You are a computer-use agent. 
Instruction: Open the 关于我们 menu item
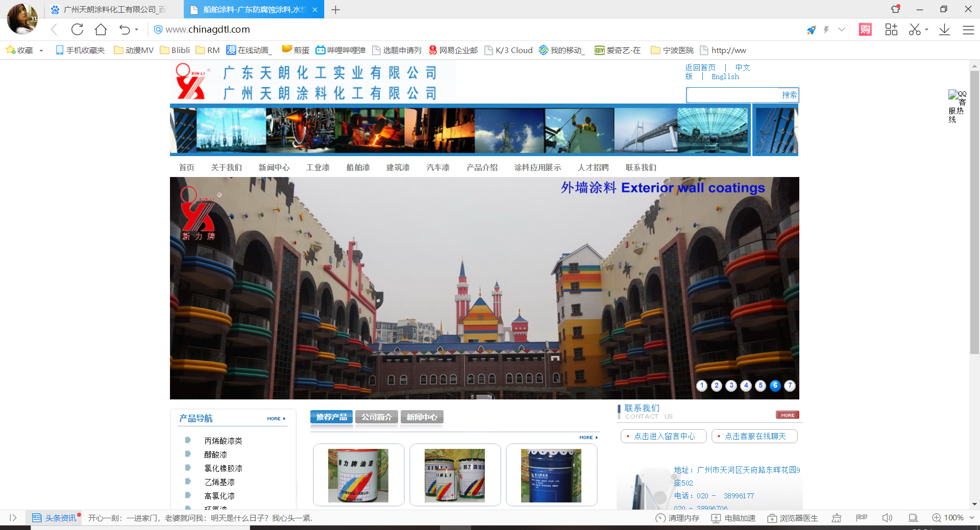(x=227, y=167)
